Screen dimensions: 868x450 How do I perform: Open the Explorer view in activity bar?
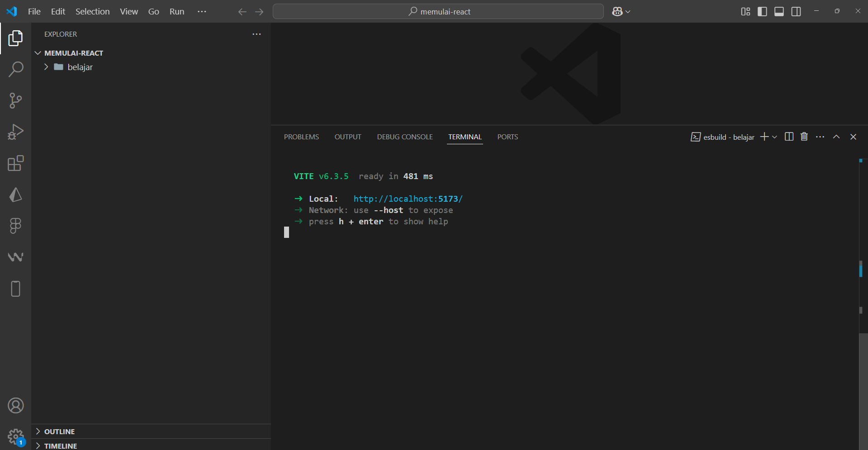click(x=15, y=38)
